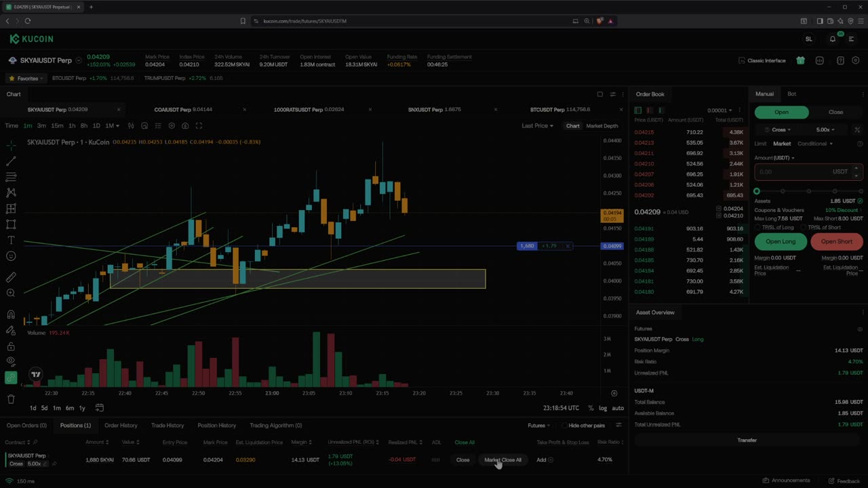The image size is (868, 488).
Task: Open Favorites dropdown
Action: (x=26, y=78)
